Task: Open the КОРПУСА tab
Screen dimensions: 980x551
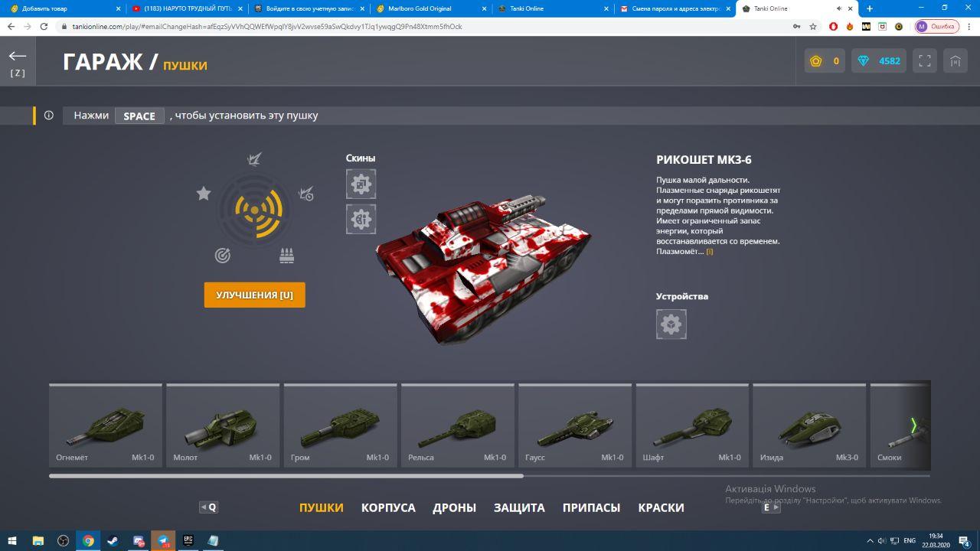Action: [388, 507]
